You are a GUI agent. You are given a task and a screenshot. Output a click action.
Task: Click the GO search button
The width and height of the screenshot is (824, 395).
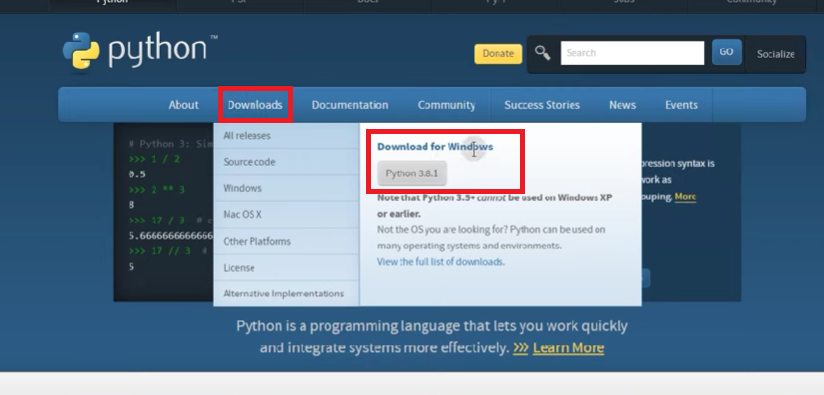726,52
